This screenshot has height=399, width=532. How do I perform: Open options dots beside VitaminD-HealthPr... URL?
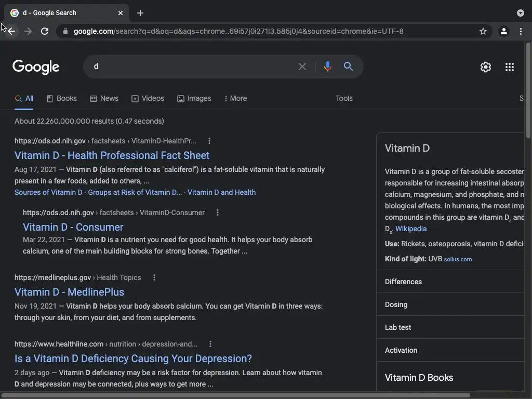[x=209, y=141]
